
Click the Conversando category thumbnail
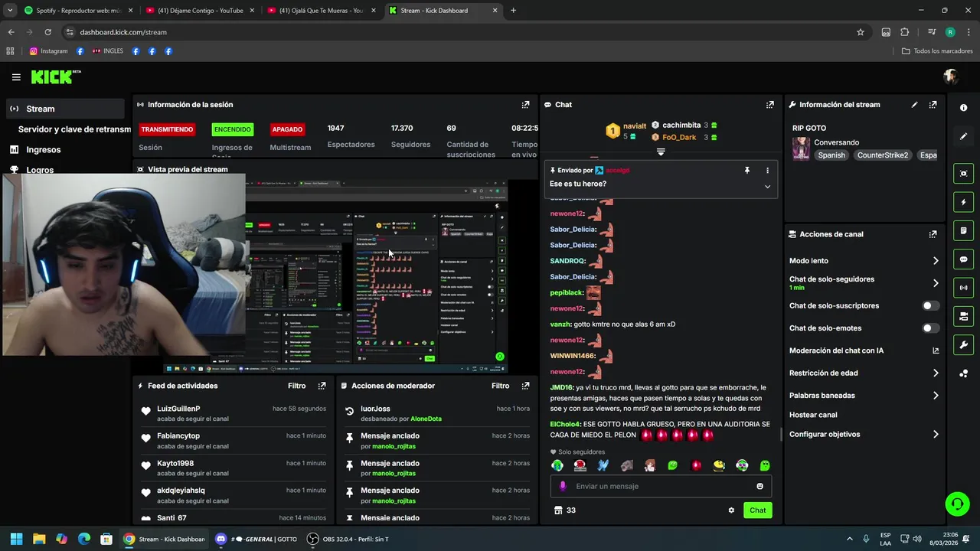click(801, 148)
